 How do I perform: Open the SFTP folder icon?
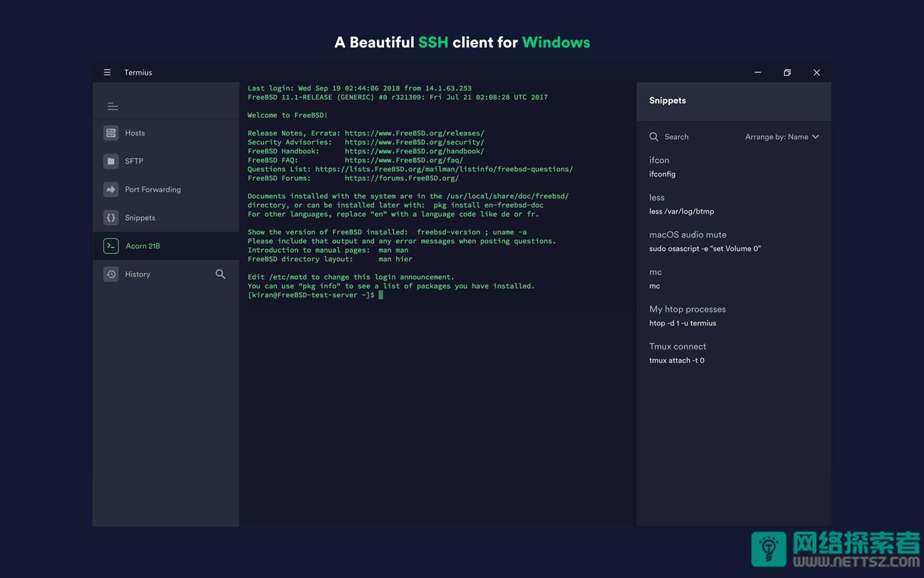point(111,161)
